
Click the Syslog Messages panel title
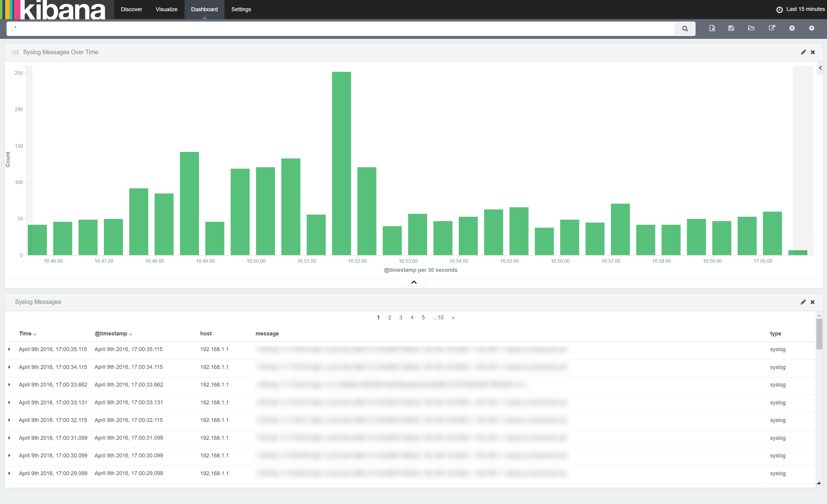[38, 302]
